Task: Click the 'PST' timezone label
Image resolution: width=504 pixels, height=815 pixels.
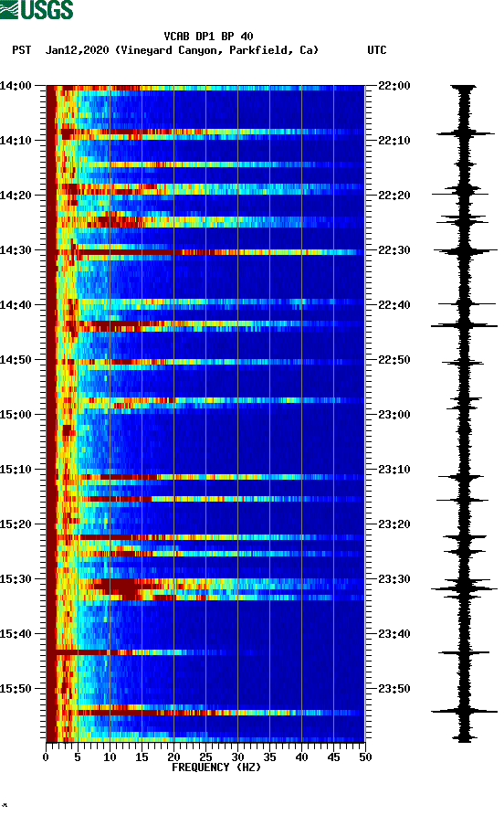Action: 22,50
